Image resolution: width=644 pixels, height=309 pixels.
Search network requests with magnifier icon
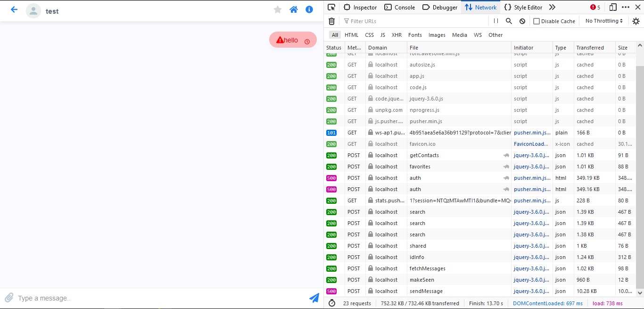(508, 21)
